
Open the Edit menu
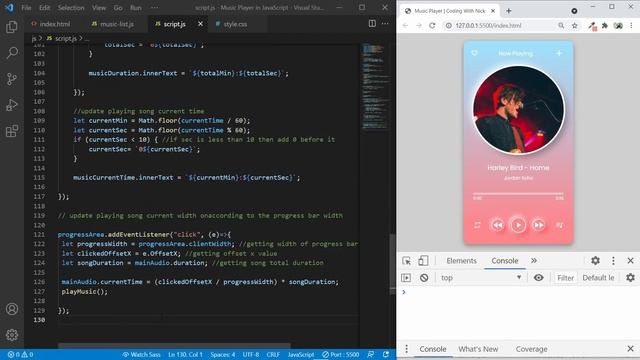click(44, 8)
